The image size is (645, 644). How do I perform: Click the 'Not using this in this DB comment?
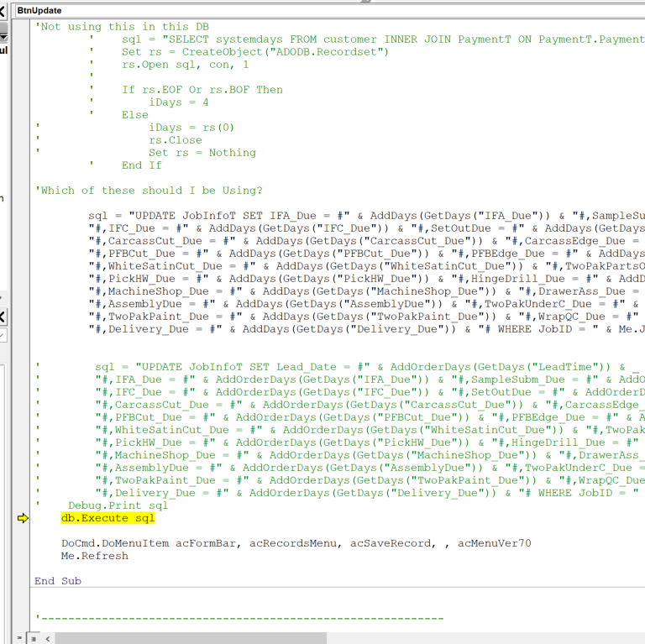[122, 27]
